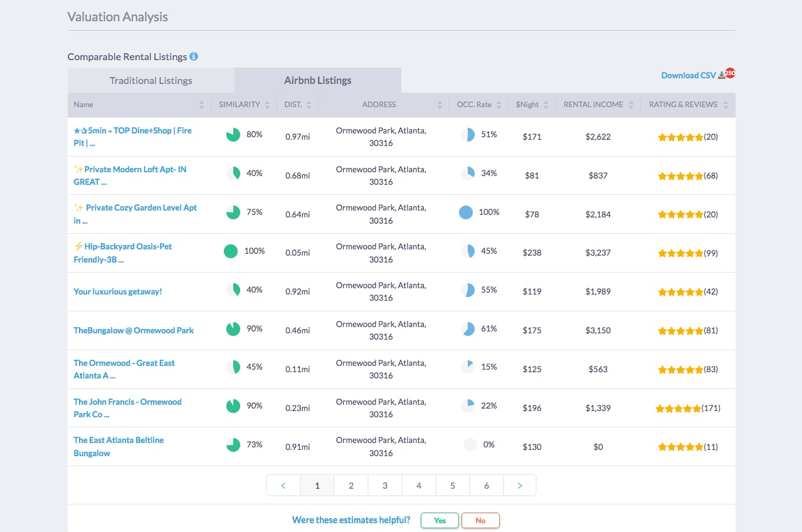Open the Airbnb Listings tab

click(x=317, y=80)
